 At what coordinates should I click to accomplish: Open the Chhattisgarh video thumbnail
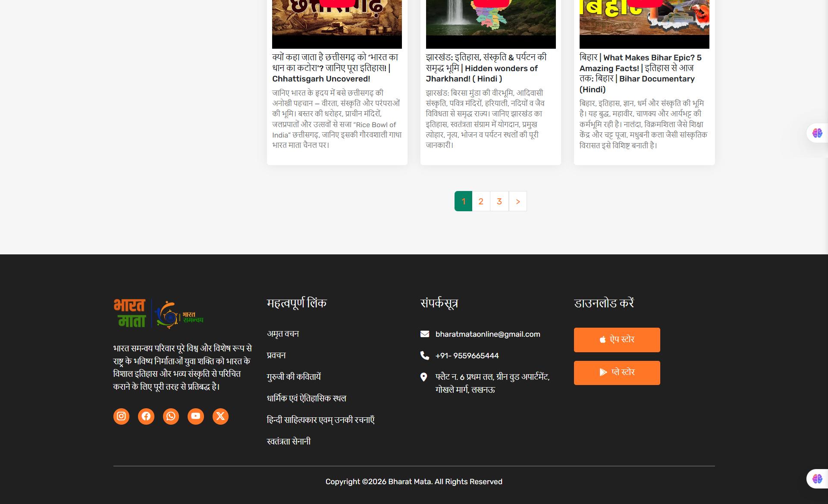[x=337, y=24]
